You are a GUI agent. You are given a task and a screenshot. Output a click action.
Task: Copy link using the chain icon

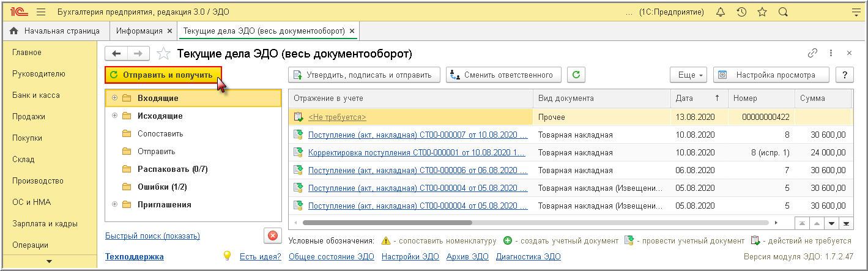(x=813, y=53)
